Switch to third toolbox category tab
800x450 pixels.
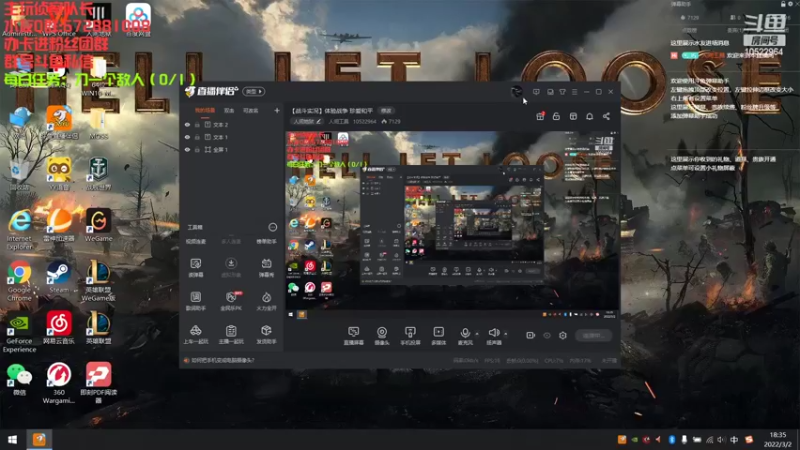266,242
